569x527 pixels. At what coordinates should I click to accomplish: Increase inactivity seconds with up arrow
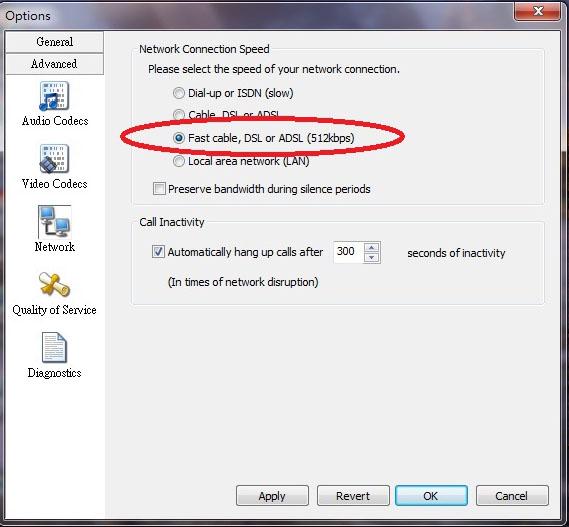point(372,247)
